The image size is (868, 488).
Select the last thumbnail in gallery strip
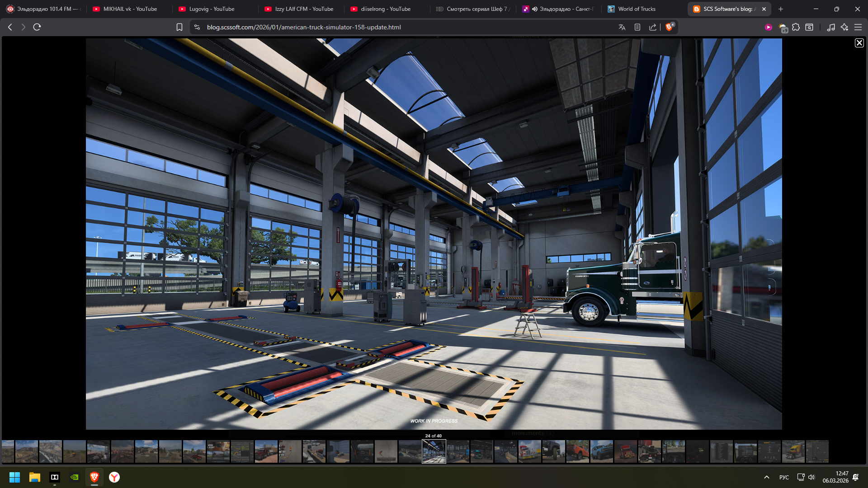coord(817,451)
